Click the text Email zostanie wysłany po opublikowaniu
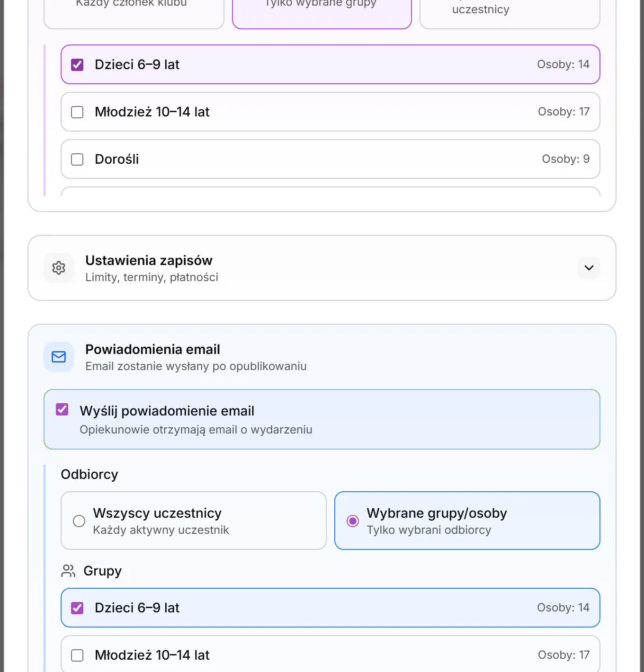Image resolution: width=644 pixels, height=672 pixels. tap(196, 366)
